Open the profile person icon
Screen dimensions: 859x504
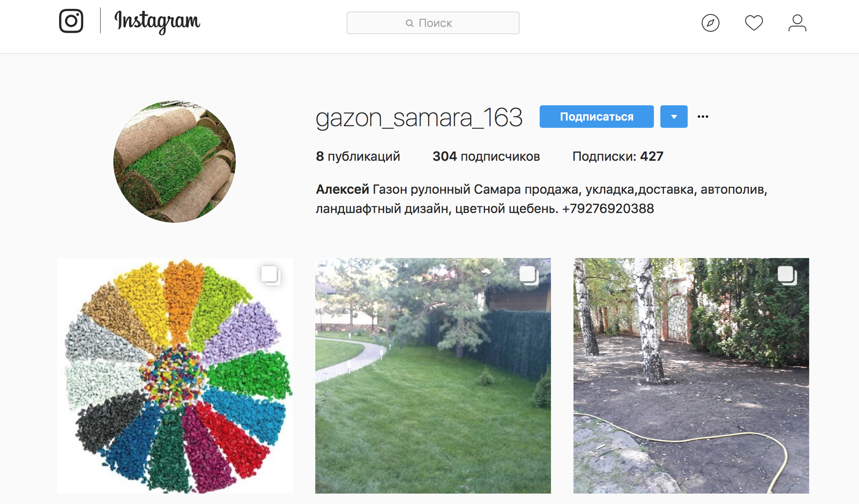(797, 23)
